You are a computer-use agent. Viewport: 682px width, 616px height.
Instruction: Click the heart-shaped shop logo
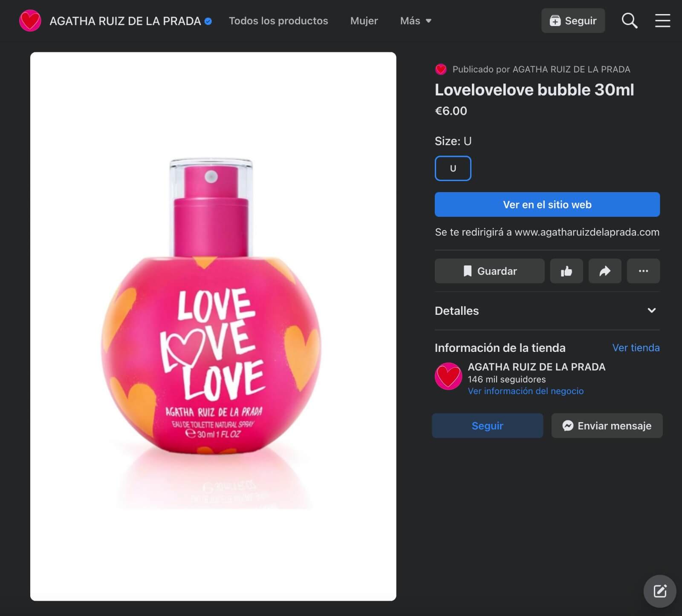tap(30, 20)
